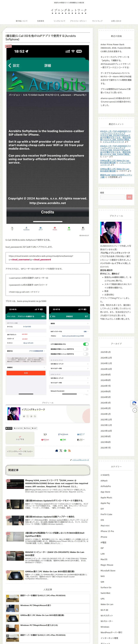Image resolution: width=138 pixels, height=644 pixels.
Task: Click はてブ share button beside シェアする
Action: click(x=81, y=434)
